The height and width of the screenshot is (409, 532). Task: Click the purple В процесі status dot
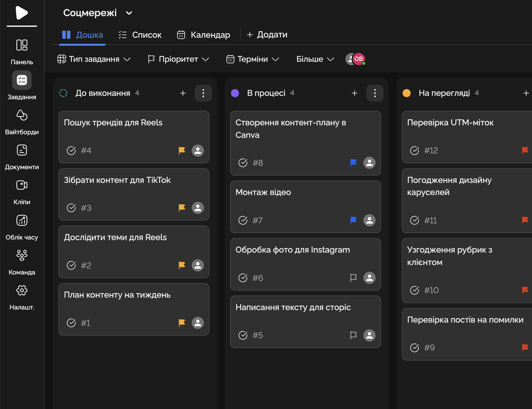[x=235, y=93]
